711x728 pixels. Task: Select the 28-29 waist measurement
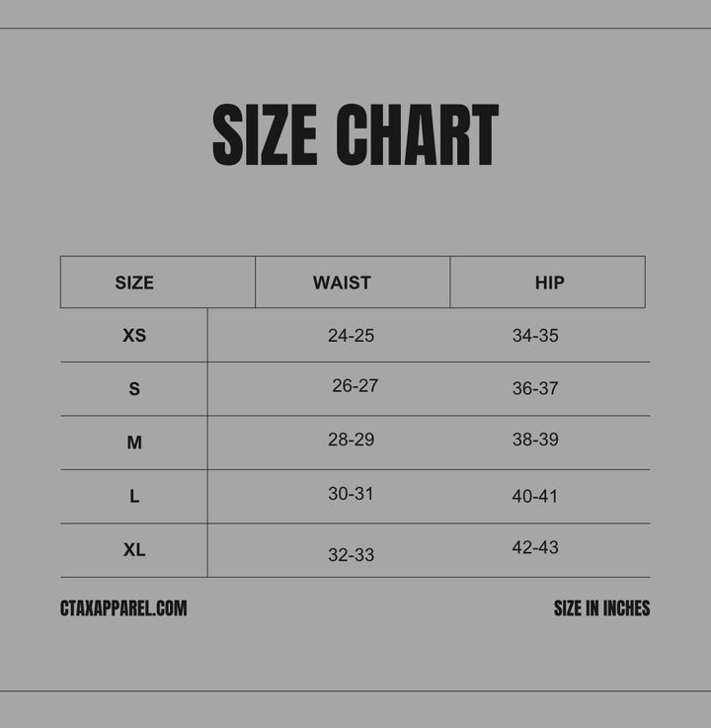(x=351, y=440)
